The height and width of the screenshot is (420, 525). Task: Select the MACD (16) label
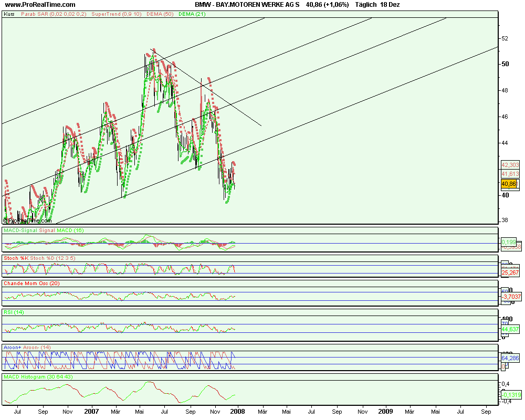pyautogui.click(x=70, y=230)
